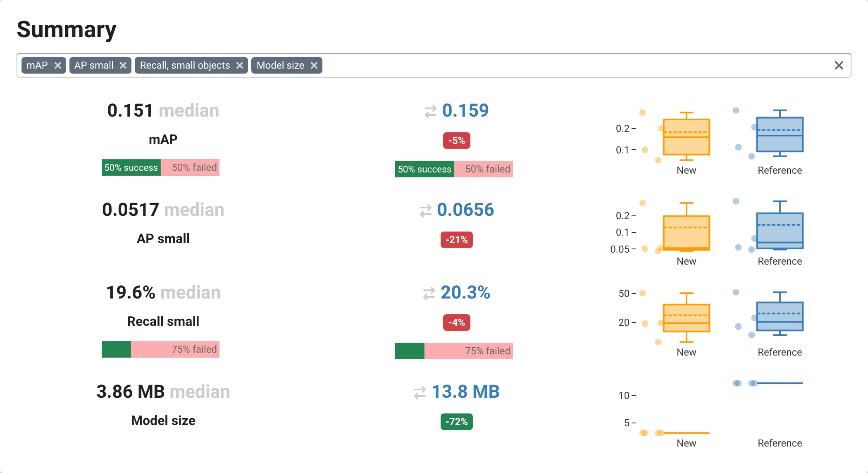Select the mAP New orange box plot
Viewport: 868px width, 473px height.
(x=686, y=137)
